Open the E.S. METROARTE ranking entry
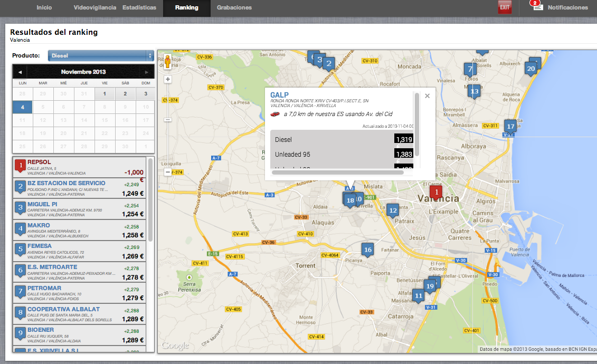 coord(80,272)
